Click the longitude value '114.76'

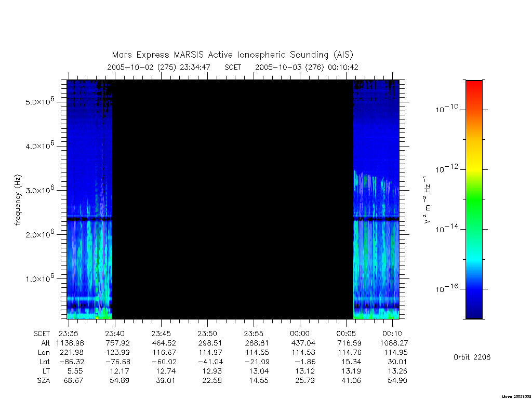350,353
